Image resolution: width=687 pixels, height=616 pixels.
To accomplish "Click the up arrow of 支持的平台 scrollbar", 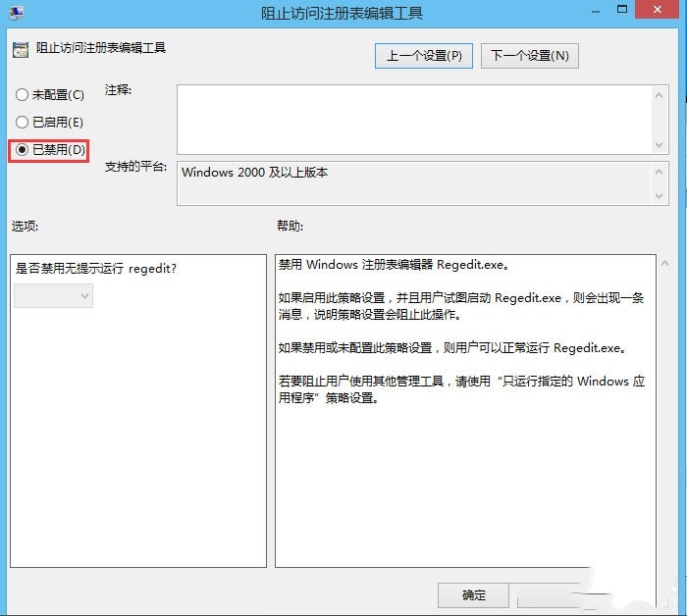I will coord(661,171).
